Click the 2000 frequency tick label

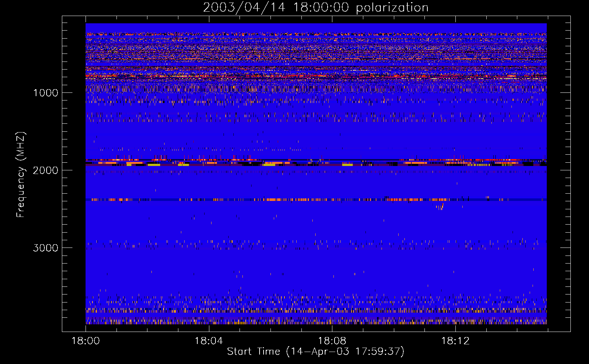pyautogui.click(x=46, y=170)
